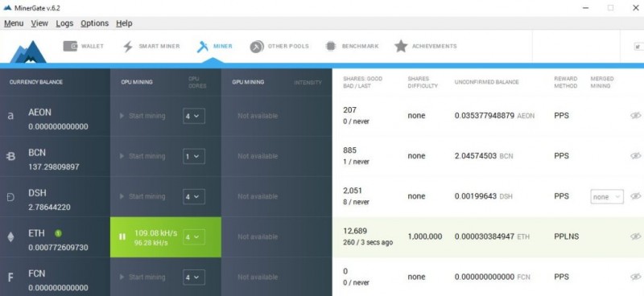Screen dimensions: 644x296
Task: Select the Smart Miner lightning icon
Action: click(x=128, y=47)
